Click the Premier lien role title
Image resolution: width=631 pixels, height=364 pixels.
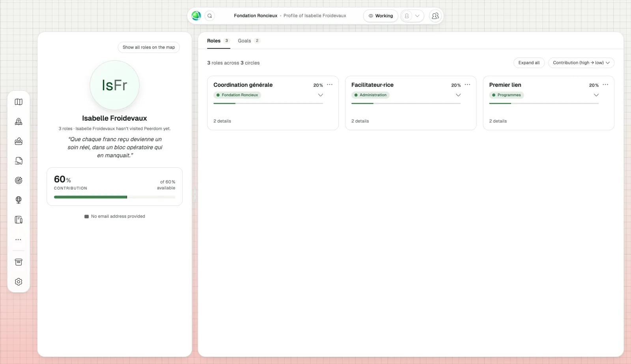tap(505, 85)
